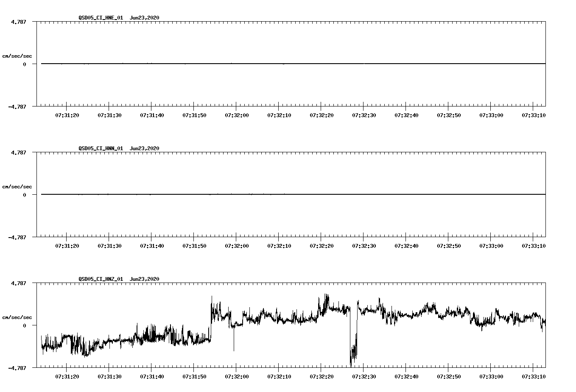
Task: Click the 07:32:30 time label on HNE plot
Action: click(x=364, y=115)
